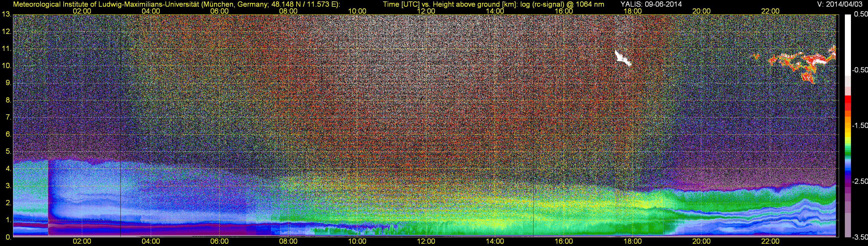Click the 'log (rc-signal) @ 1064 nm' text

(x=562, y=4)
